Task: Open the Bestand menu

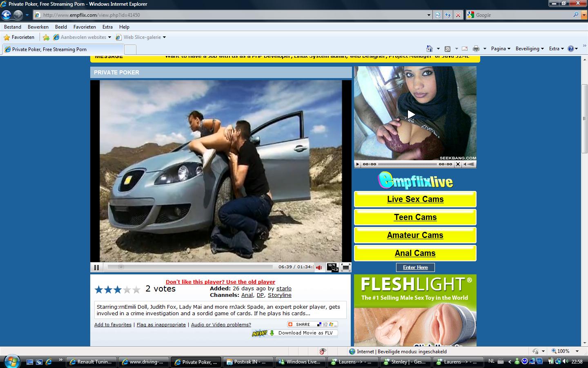Action: tap(13, 27)
